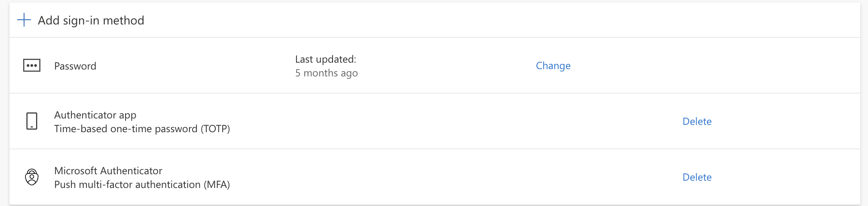Click the "5 months ago" timestamp
Viewport: 868px width, 206px height.
tap(326, 73)
